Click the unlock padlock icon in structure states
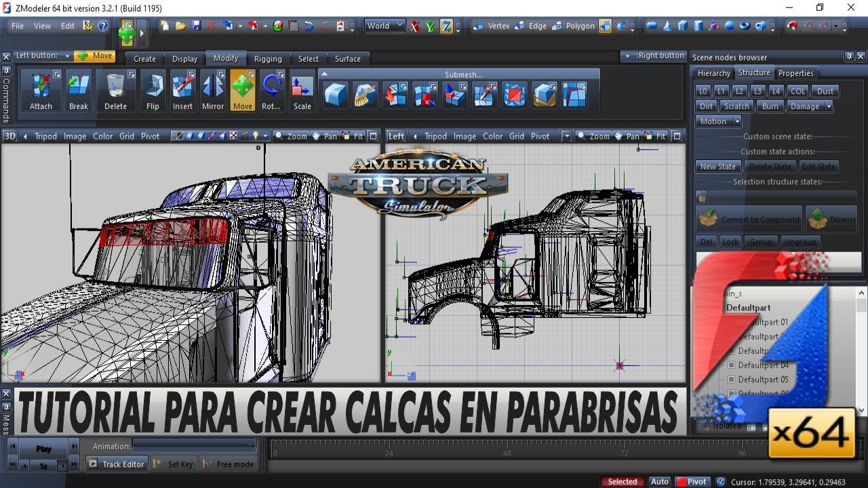Image resolution: width=868 pixels, height=488 pixels. coord(702,197)
